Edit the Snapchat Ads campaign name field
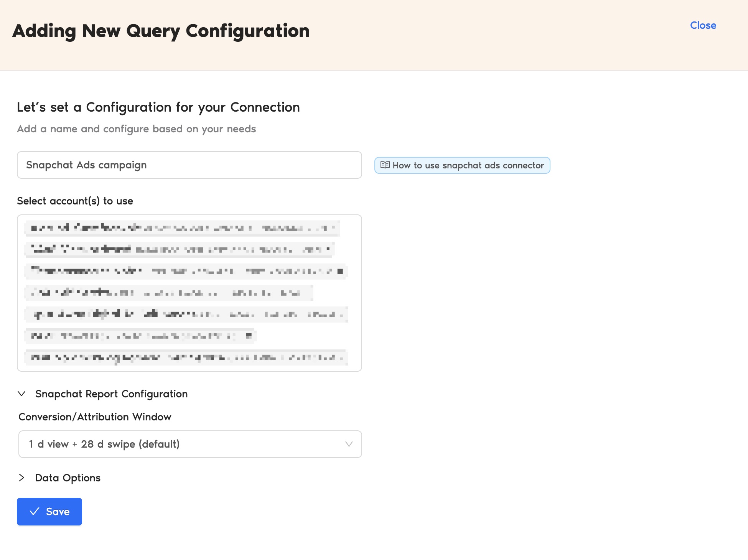This screenshot has height=560, width=748. (189, 165)
